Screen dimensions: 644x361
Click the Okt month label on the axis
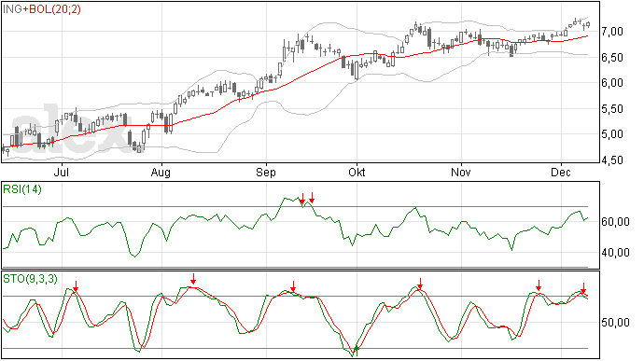coord(357,172)
